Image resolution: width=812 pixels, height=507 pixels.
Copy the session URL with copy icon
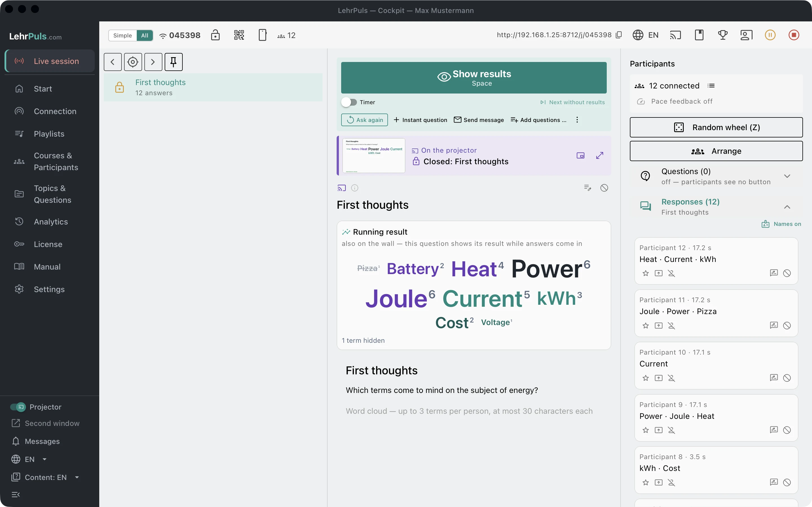[x=619, y=35]
